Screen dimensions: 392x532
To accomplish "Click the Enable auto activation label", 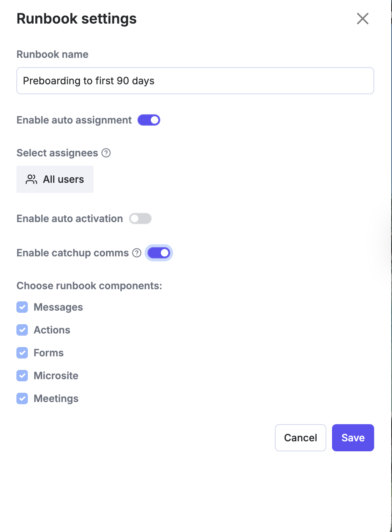I will tap(70, 219).
